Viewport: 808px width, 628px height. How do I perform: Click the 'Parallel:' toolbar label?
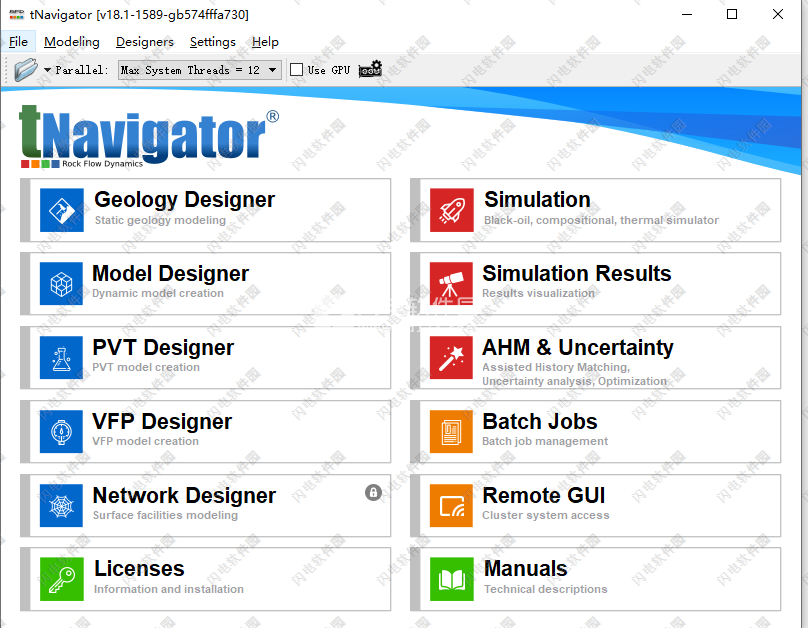[x=82, y=70]
